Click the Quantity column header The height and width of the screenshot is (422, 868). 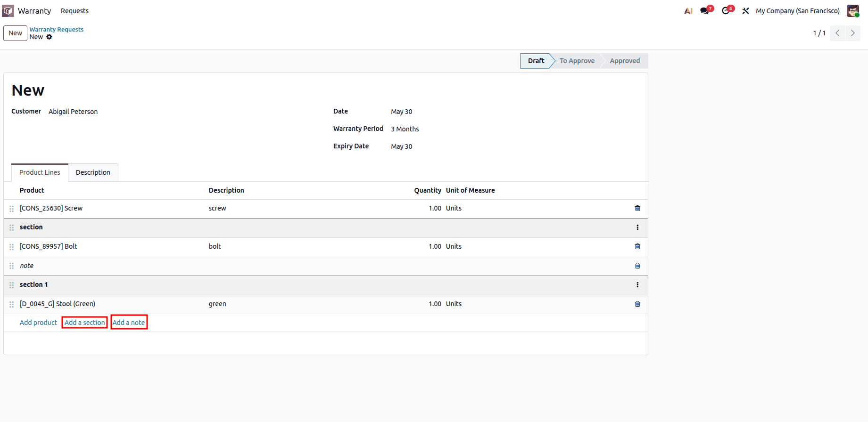[428, 190]
